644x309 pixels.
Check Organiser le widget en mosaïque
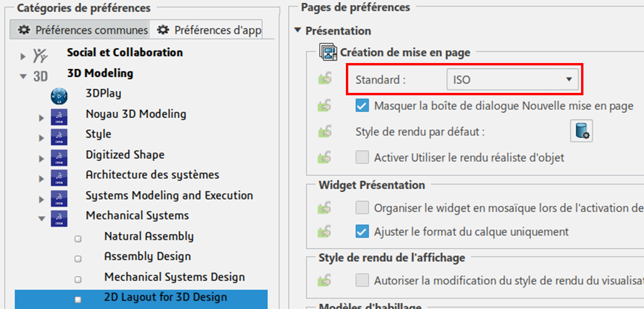coord(362,208)
